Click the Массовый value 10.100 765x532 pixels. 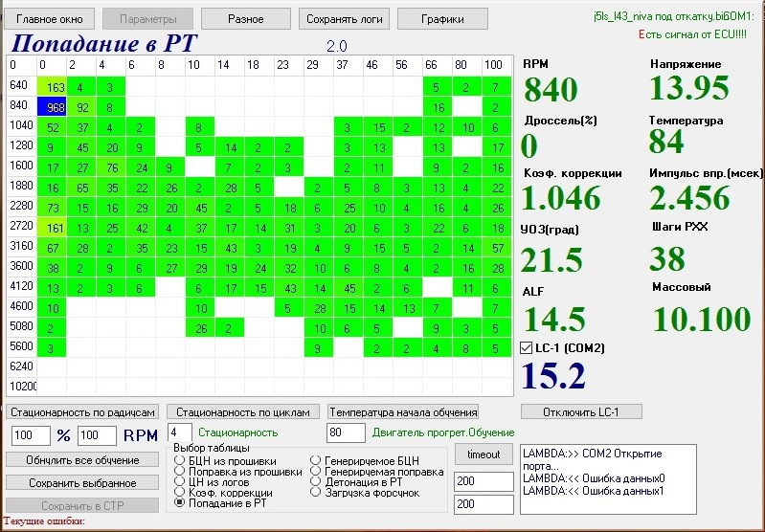pyautogui.click(x=702, y=319)
